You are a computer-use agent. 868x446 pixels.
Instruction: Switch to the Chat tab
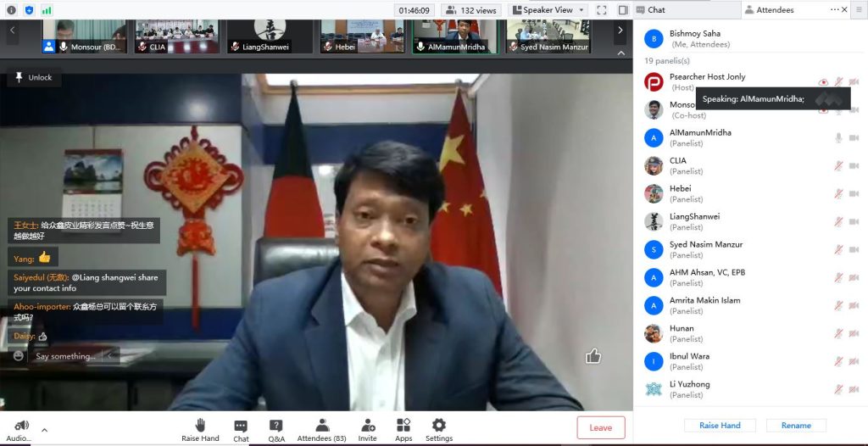pos(655,10)
